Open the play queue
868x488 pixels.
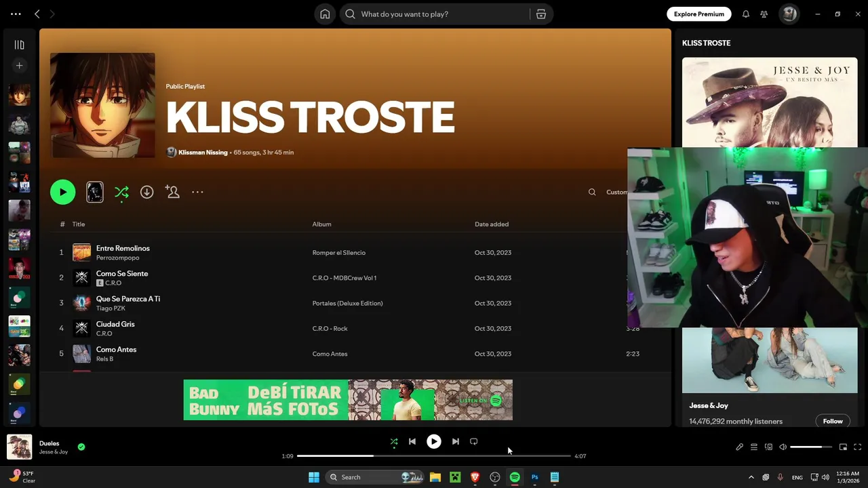(x=754, y=447)
